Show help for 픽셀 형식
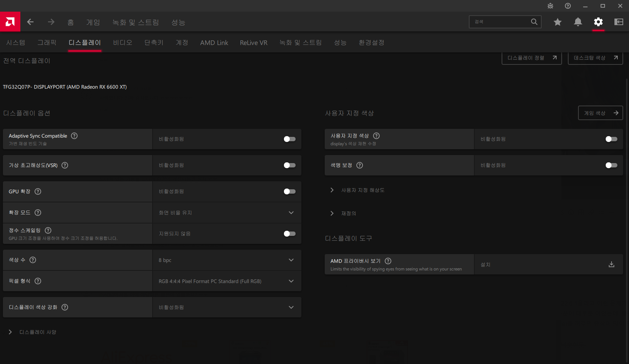This screenshot has height=364, width=629. click(x=38, y=281)
